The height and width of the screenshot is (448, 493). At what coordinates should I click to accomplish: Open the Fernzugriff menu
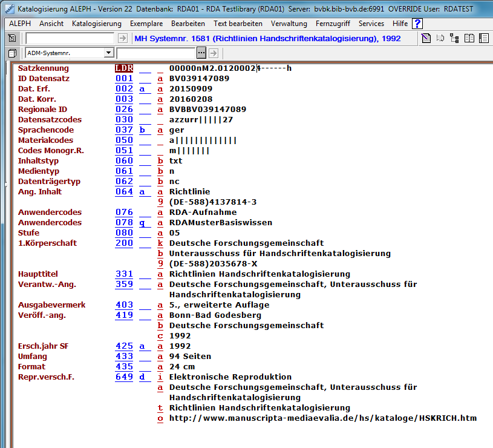tap(332, 24)
